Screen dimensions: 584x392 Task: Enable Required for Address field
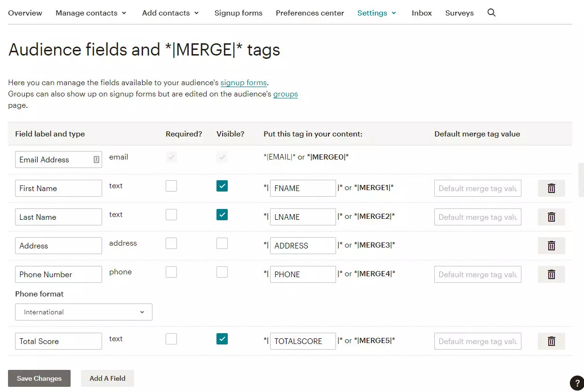(171, 243)
